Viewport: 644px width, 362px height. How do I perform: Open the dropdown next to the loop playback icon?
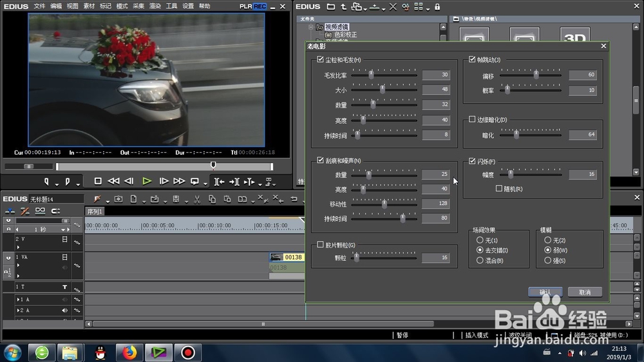205,184
